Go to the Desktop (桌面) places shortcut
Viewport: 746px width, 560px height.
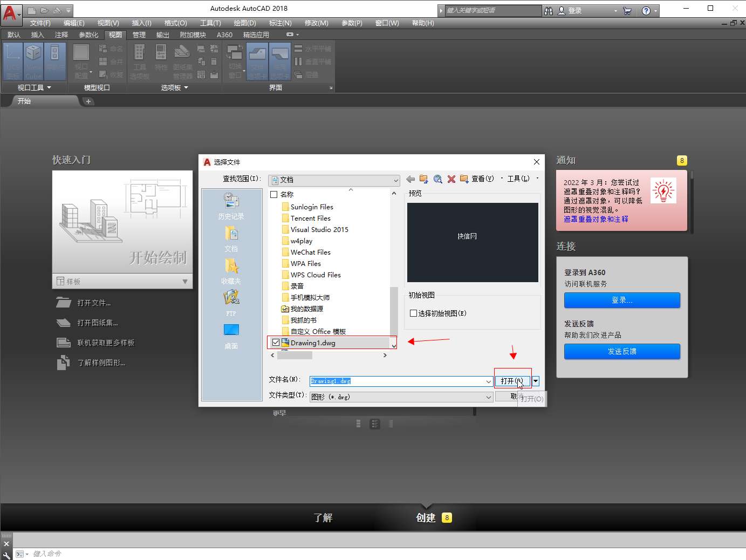point(231,335)
